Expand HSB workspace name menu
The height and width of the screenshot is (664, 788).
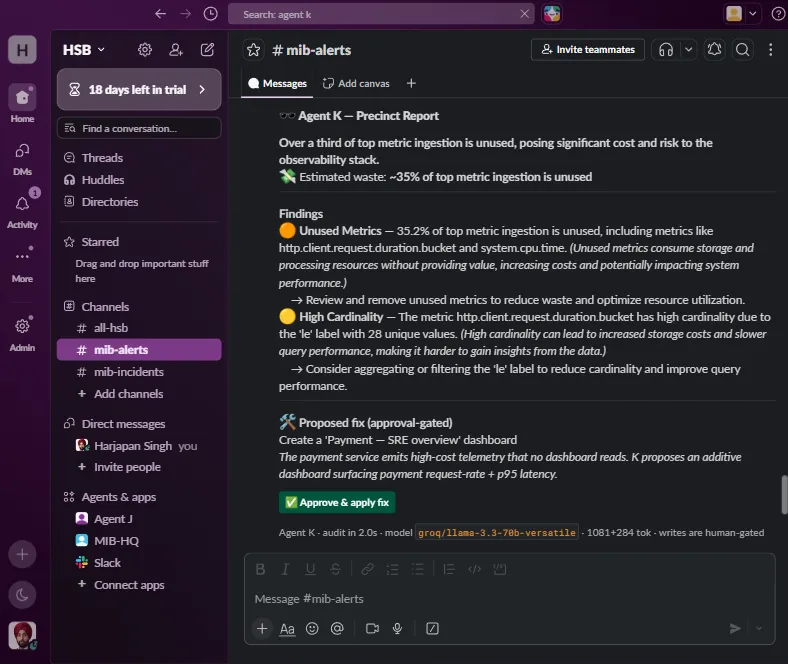84,50
